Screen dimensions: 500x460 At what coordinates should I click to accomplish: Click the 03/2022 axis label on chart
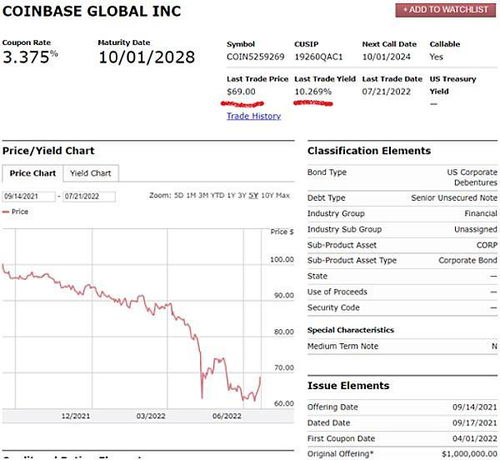coord(151,416)
